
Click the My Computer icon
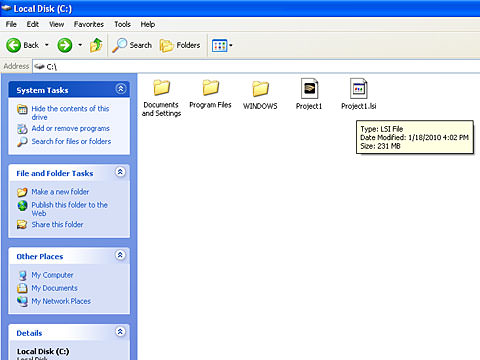pos(22,275)
